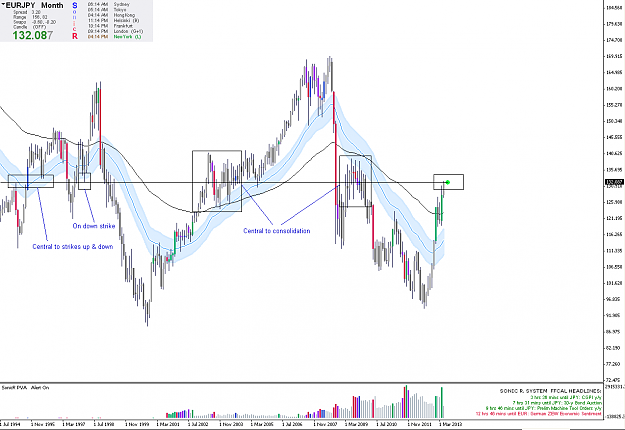The width and height of the screenshot is (625, 430).
Task: Click red German ZEW Economic Sentiment headline
Action: (x=539, y=414)
